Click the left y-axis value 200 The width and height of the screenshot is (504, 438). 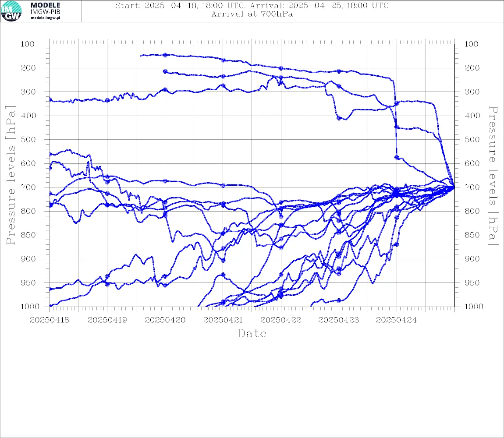[x=28, y=68]
